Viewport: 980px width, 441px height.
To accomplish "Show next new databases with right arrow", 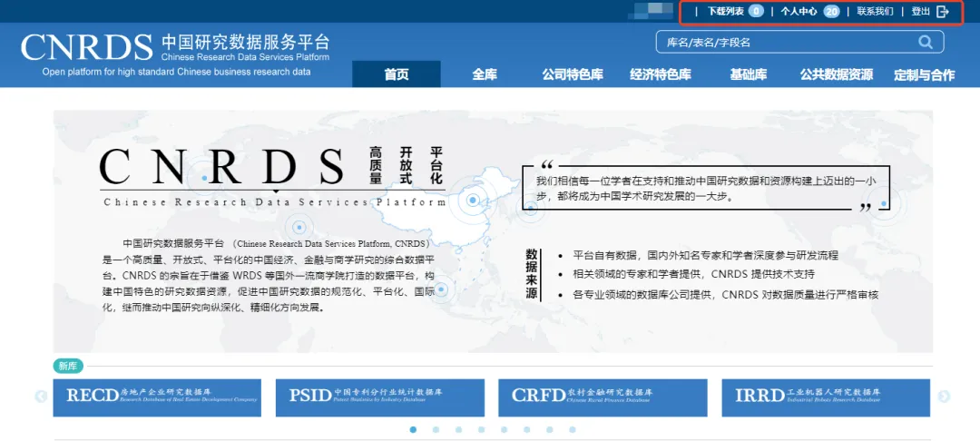I will tap(944, 397).
